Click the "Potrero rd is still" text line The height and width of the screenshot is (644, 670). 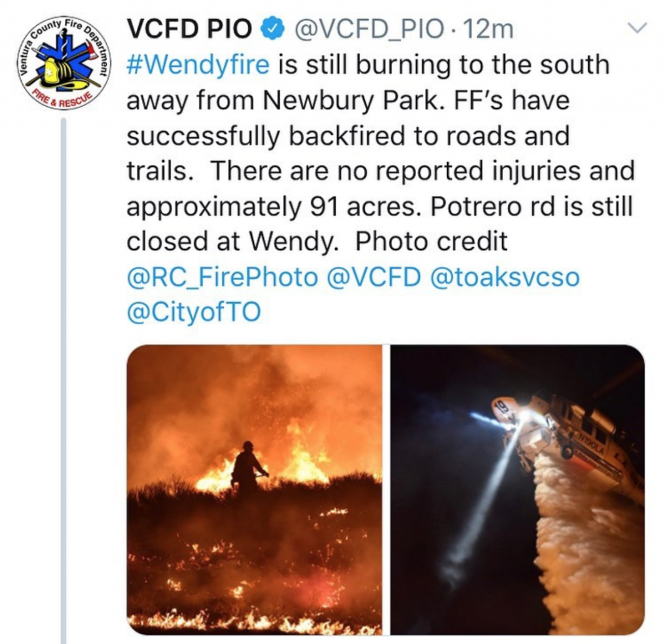coord(531,207)
